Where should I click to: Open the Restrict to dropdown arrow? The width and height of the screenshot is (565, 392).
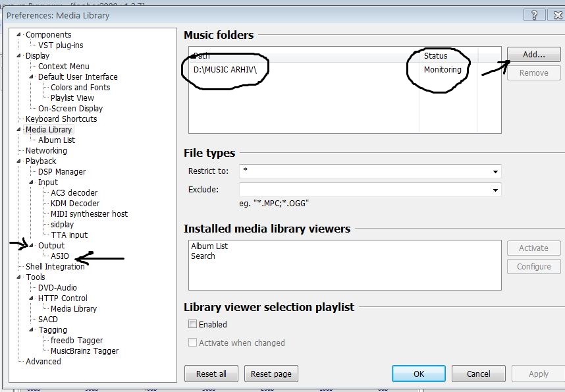(495, 172)
